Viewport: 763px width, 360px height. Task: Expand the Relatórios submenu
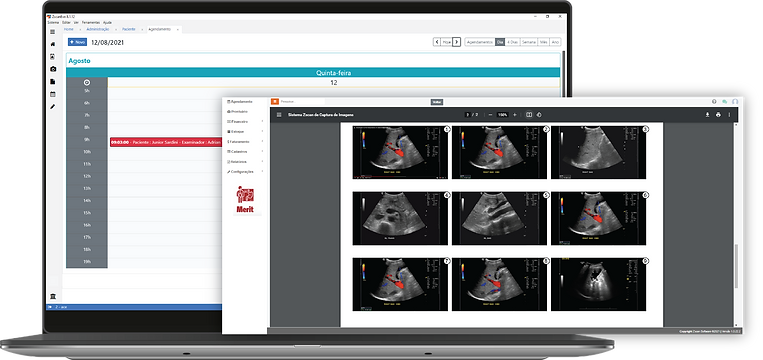point(262,162)
